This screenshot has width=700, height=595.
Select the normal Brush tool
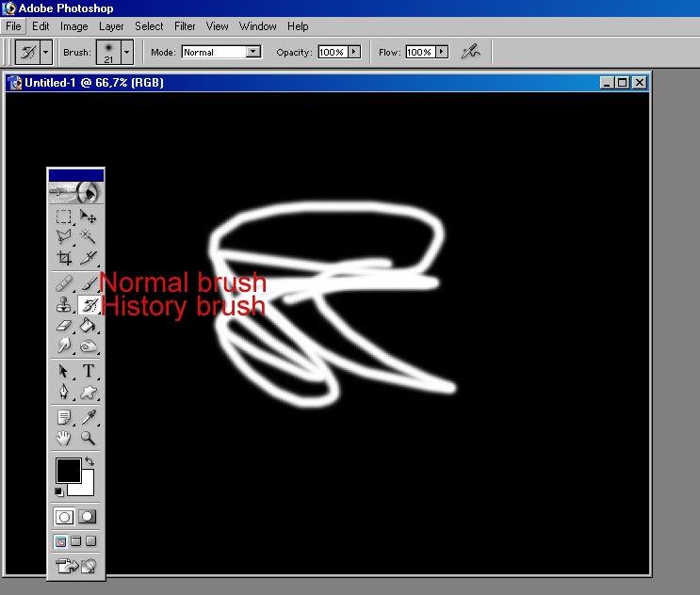(x=89, y=282)
